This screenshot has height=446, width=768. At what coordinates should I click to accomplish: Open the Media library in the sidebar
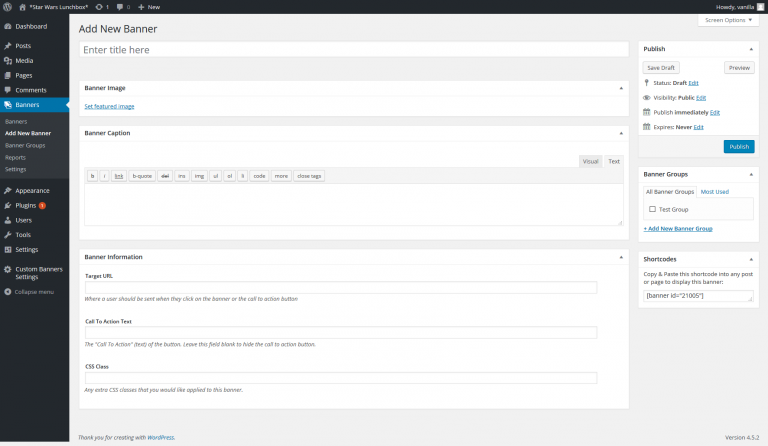tap(23, 60)
